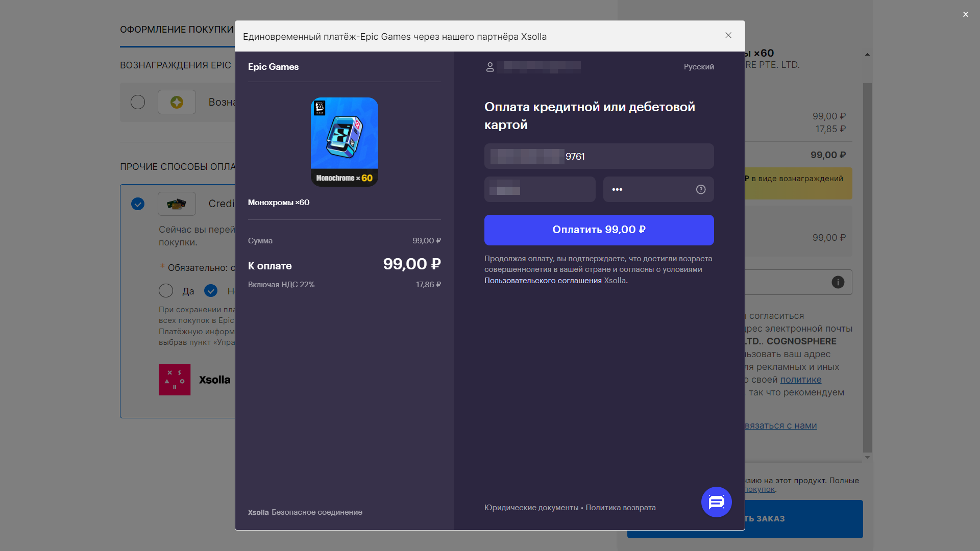Image resolution: width=980 pixels, height=551 pixels.
Task: Open the Русский language selector
Action: [x=699, y=67]
